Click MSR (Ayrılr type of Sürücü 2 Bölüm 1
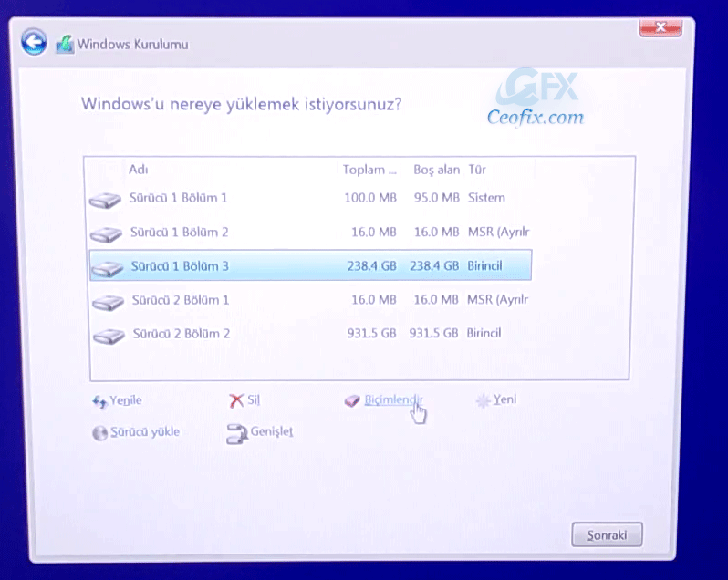The image size is (728, 580). click(x=497, y=299)
